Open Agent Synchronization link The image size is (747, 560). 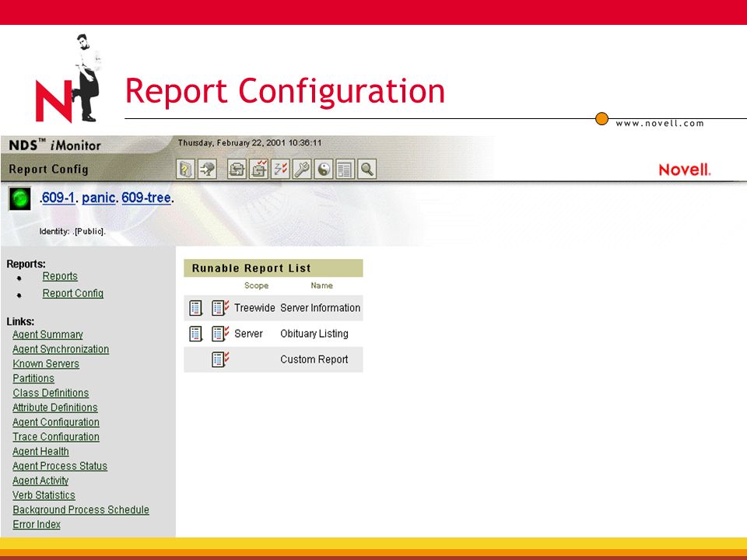pos(61,349)
